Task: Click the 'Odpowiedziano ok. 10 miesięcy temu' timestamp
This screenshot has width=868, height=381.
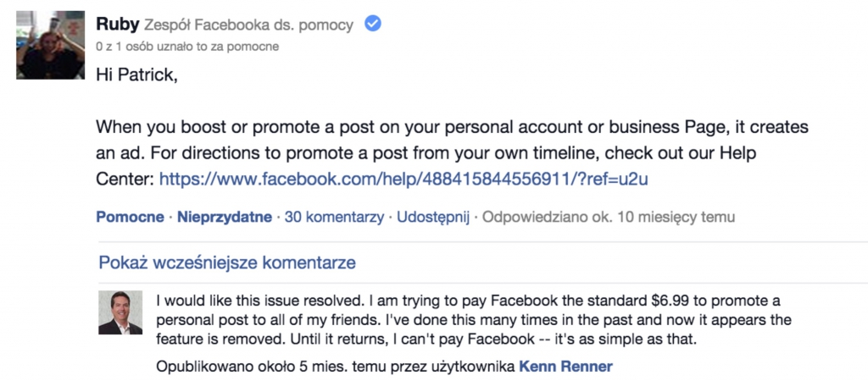Action: click(x=609, y=217)
